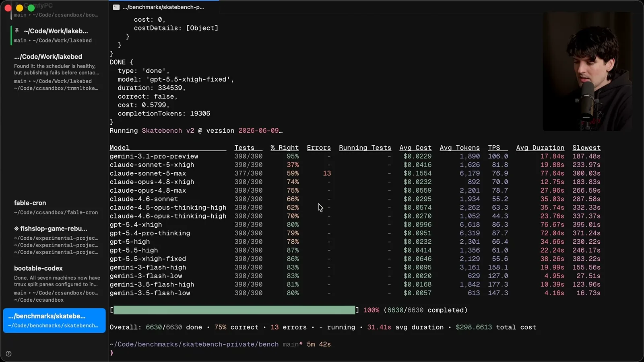Select the active .../benchmarks/skatebe... session
The height and width of the screenshot is (362, 644).
(x=54, y=321)
